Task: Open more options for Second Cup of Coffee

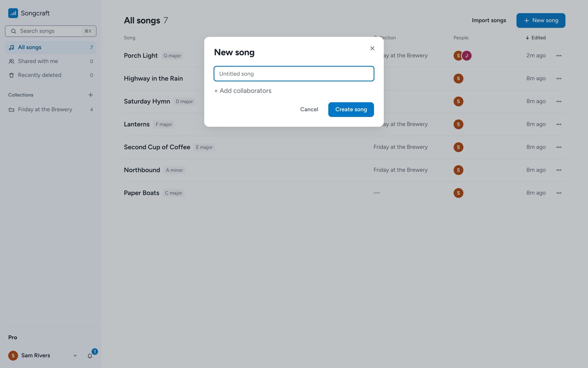Action: tap(559, 147)
